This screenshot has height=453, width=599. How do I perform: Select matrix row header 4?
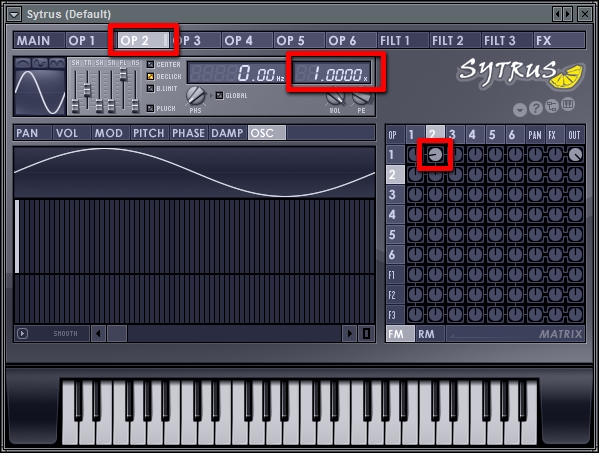(x=395, y=215)
